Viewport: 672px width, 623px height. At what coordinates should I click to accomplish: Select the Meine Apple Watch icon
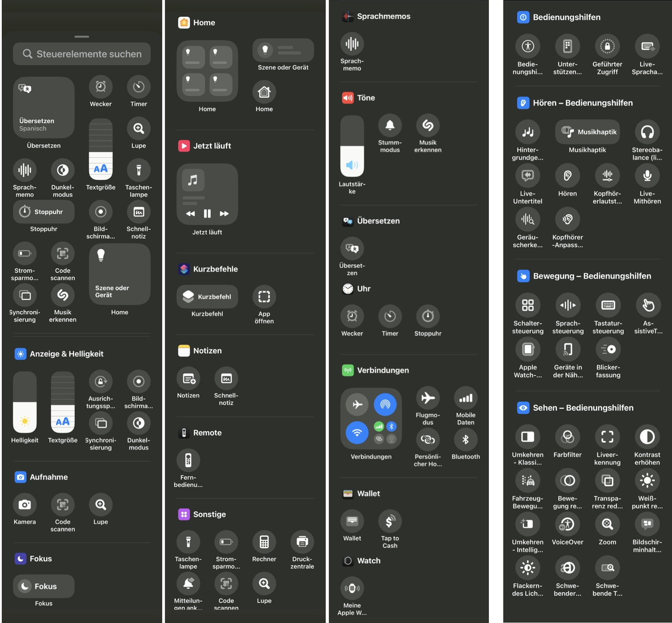tap(352, 588)
